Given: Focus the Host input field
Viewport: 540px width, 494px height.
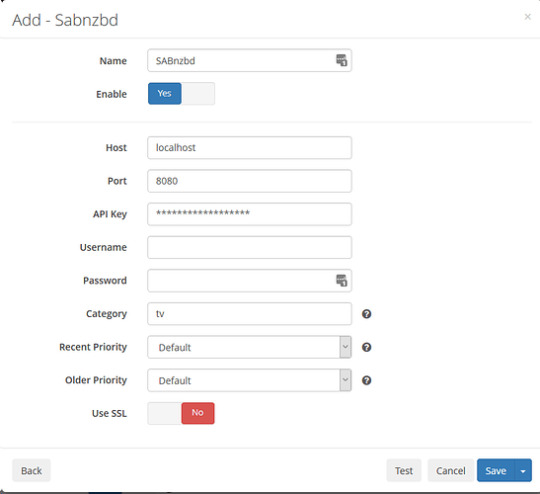Looking at the screenshot, I should tap(249, 148).
